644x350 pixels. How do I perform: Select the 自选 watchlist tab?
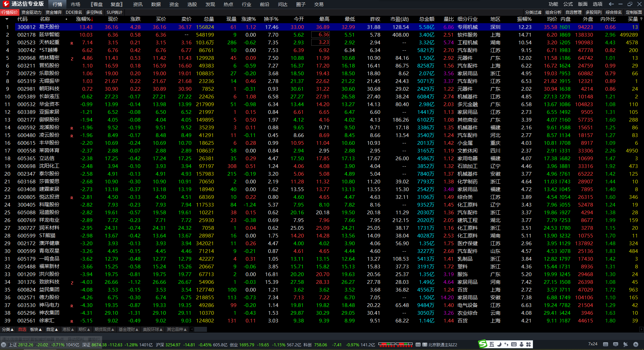(x=22, y=330)
